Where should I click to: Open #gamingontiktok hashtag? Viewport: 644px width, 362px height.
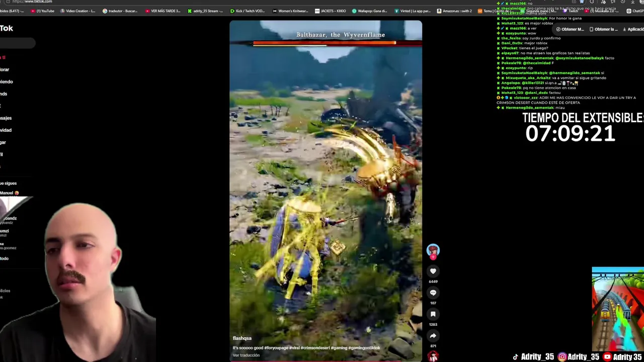pyautogui.click(x=364, y=348)
